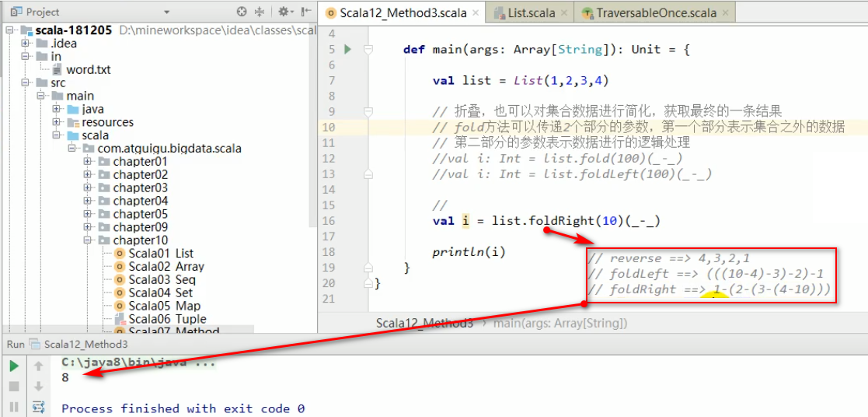The image size is (868, 417).
Task: Collapse the com.atguigu.bigdata.scala package
Action: 71,149
